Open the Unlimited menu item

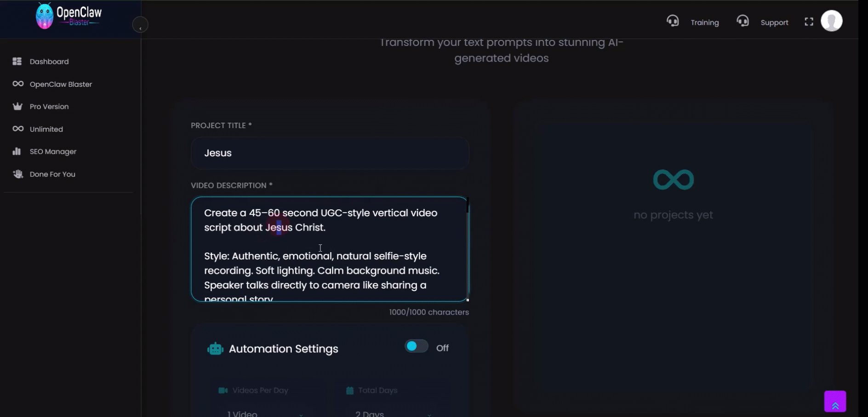46,129
